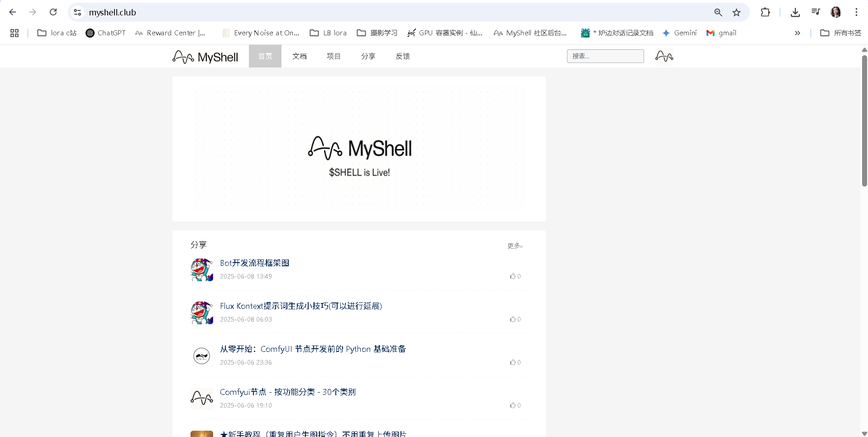
Task: Like the Comfyui节点 按功能分类 post
Action: [515, 405]
